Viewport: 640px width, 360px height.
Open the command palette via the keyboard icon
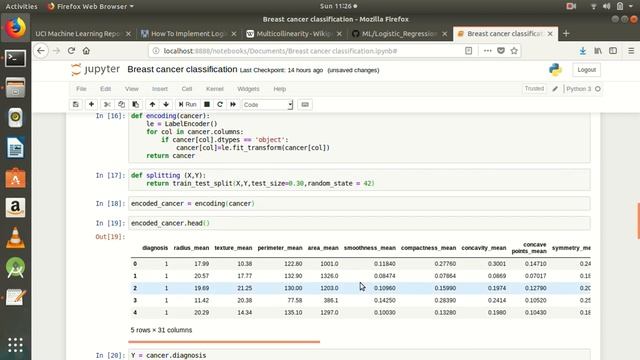[305, 104]
